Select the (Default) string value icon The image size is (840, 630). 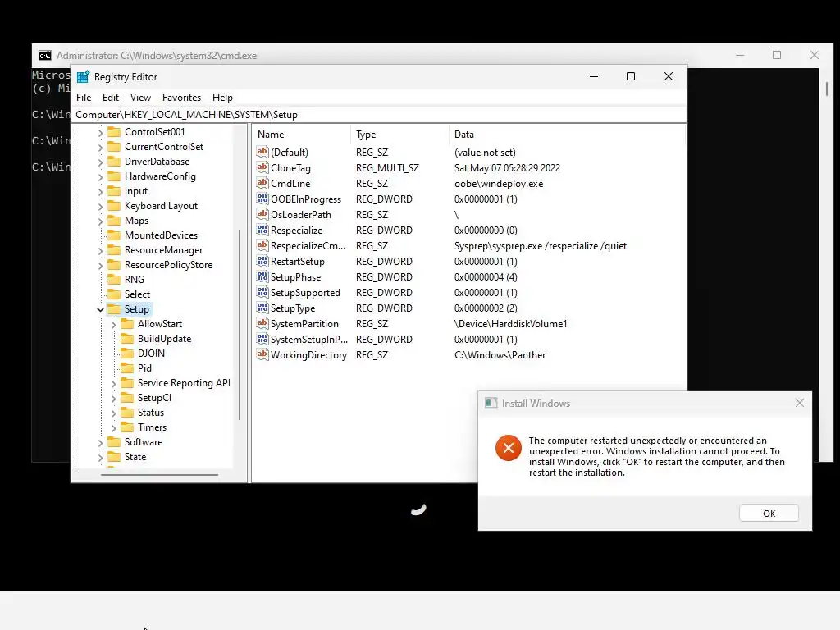(x=262, y=152)
